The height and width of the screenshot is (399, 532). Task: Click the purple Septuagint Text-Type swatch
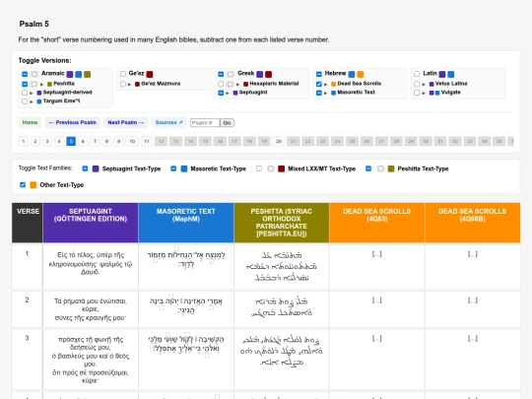(96, 168)
